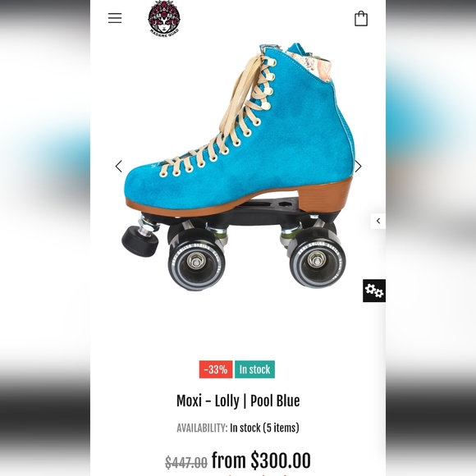476x476 pixels.
Task: Open the black gears settings panel
Action: [374, 291]
